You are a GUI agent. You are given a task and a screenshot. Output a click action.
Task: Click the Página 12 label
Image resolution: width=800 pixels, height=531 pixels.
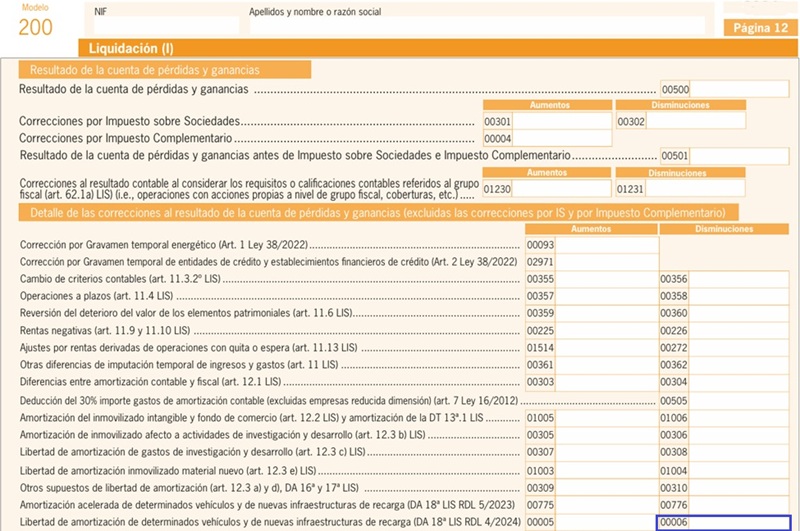760,28
